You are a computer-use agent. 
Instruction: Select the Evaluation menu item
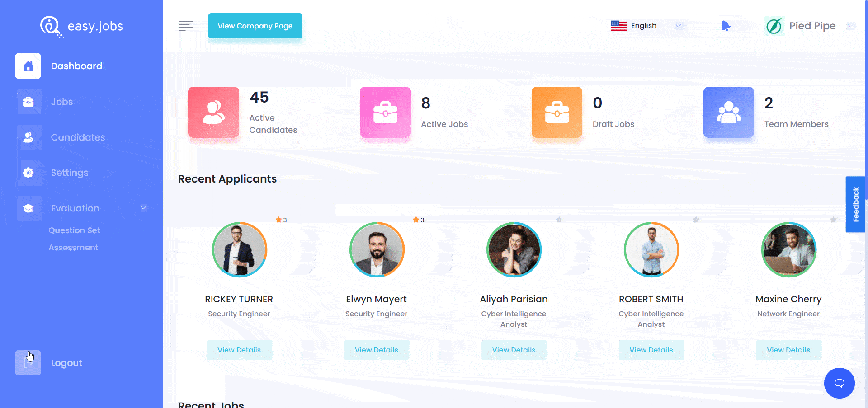pyautogui.click(x=75, y=208)
